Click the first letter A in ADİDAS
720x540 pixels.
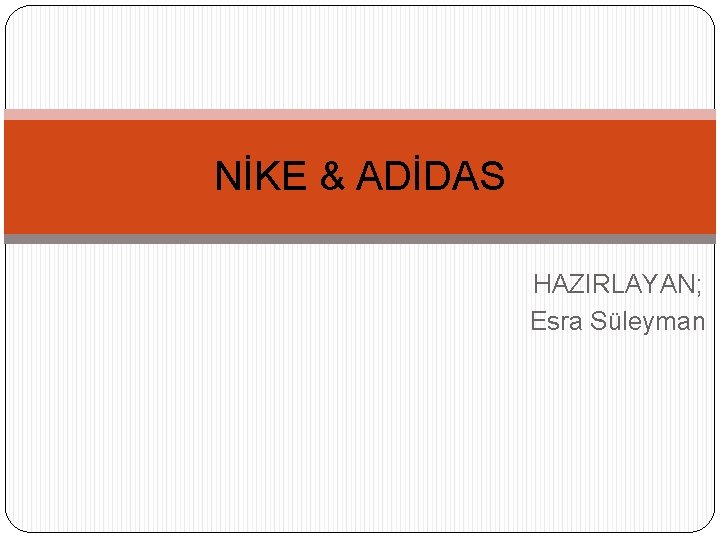click(x=371, y=175)
